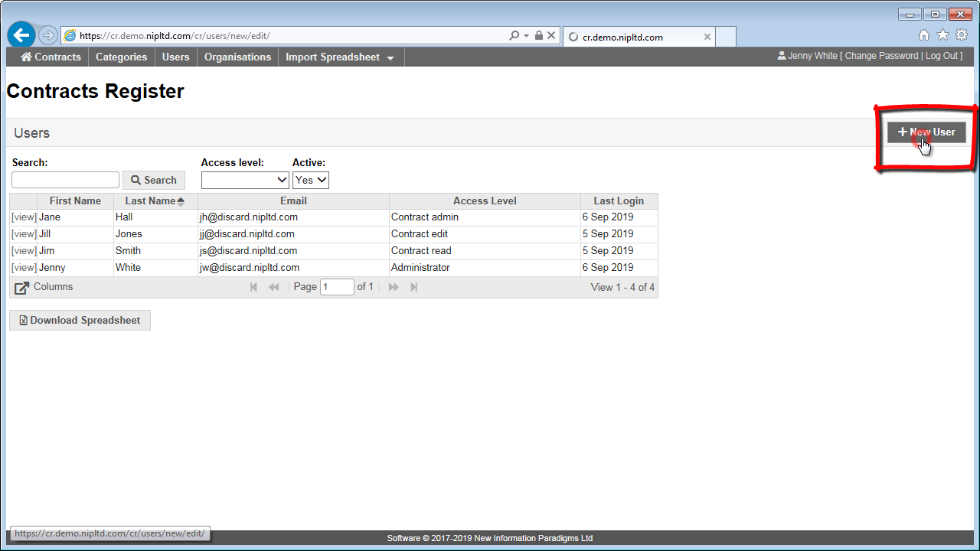The height and width of the screenshot is (551, 980).
Task: Expand Import Spreadsheet menu
Action: (x=340, y=57)
